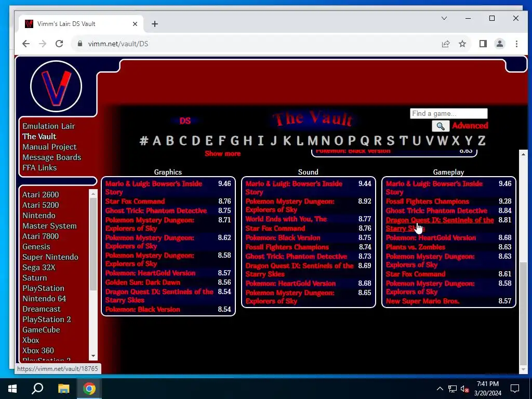Viewport: 532px width, 399px height.
Task: Open Chrome's three-dot menu
Action: (516, 44)
